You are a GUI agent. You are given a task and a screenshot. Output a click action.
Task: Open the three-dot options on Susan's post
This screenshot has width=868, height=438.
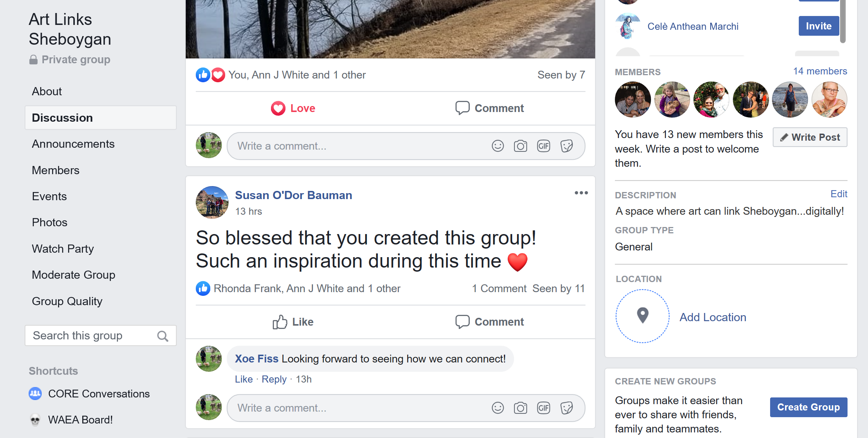pyautogui.click(x=581, y=193)
